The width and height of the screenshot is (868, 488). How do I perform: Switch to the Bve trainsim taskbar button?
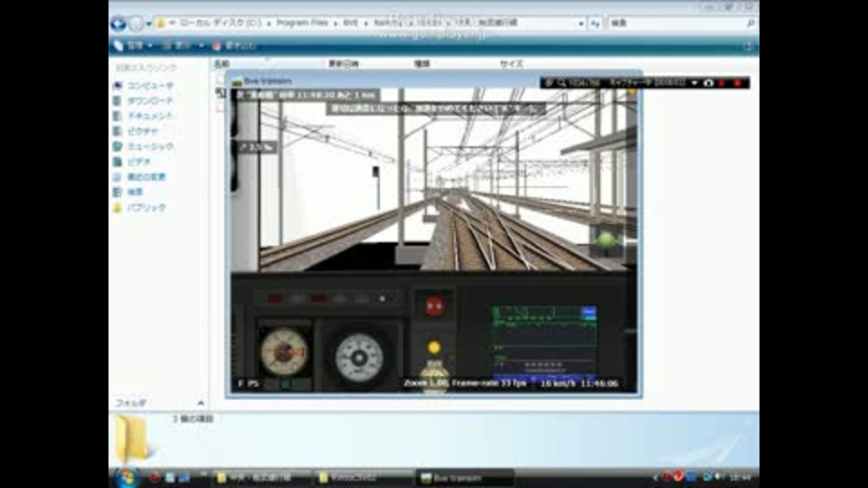point(465,477)
